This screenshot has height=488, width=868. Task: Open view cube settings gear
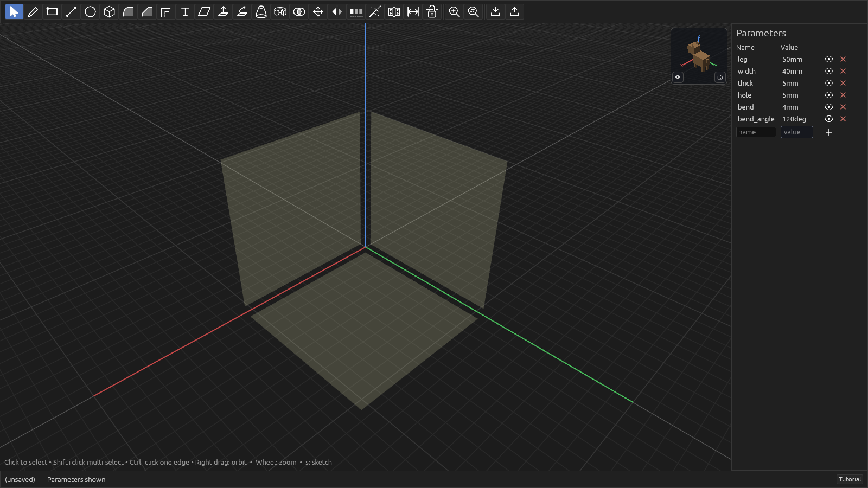click(678, 77)
